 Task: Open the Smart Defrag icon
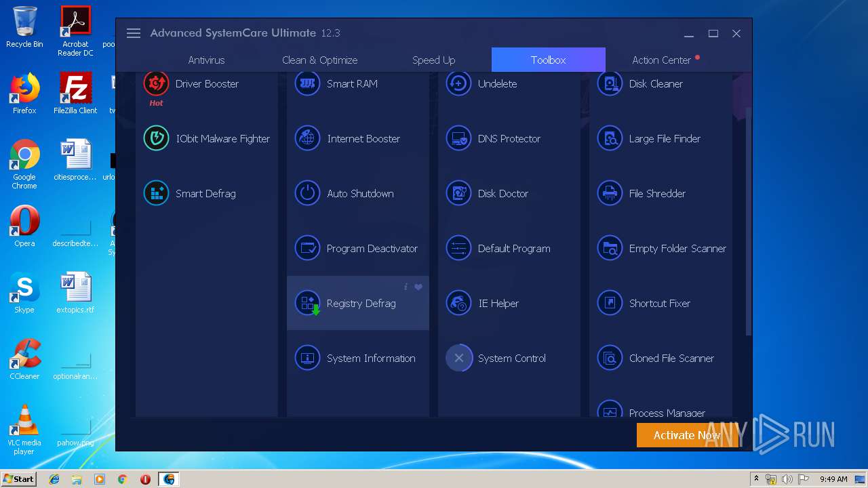[x=156, y=193]
